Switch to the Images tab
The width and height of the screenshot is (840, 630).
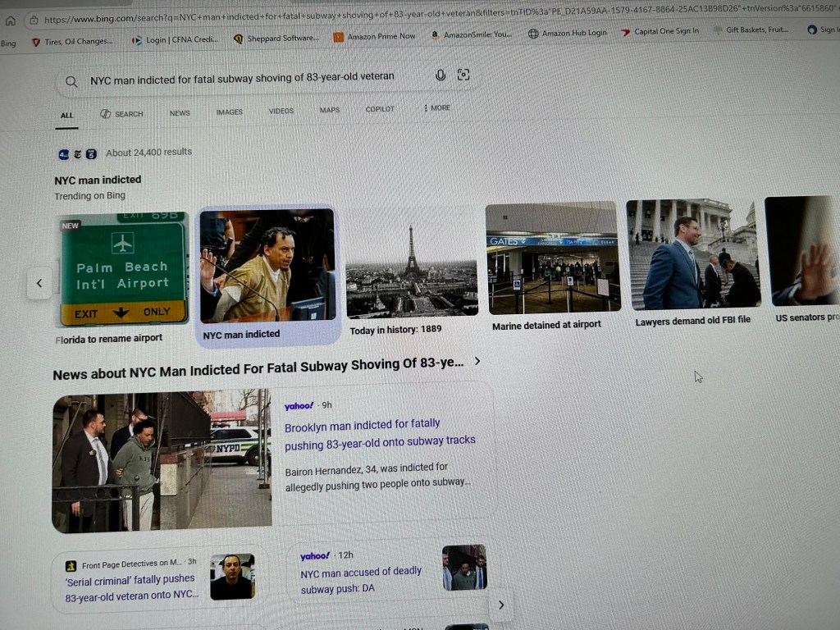(x=229, y=112)
